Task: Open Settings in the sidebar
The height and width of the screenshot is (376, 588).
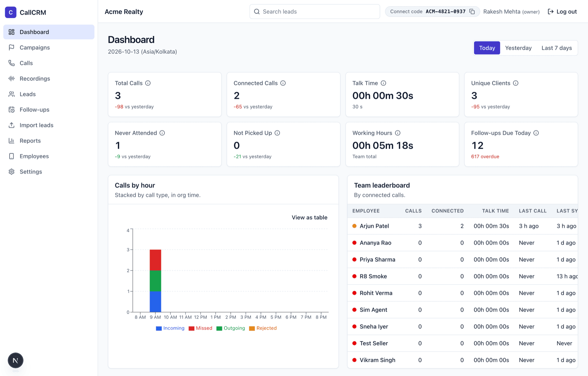Action: pos(49,172)
